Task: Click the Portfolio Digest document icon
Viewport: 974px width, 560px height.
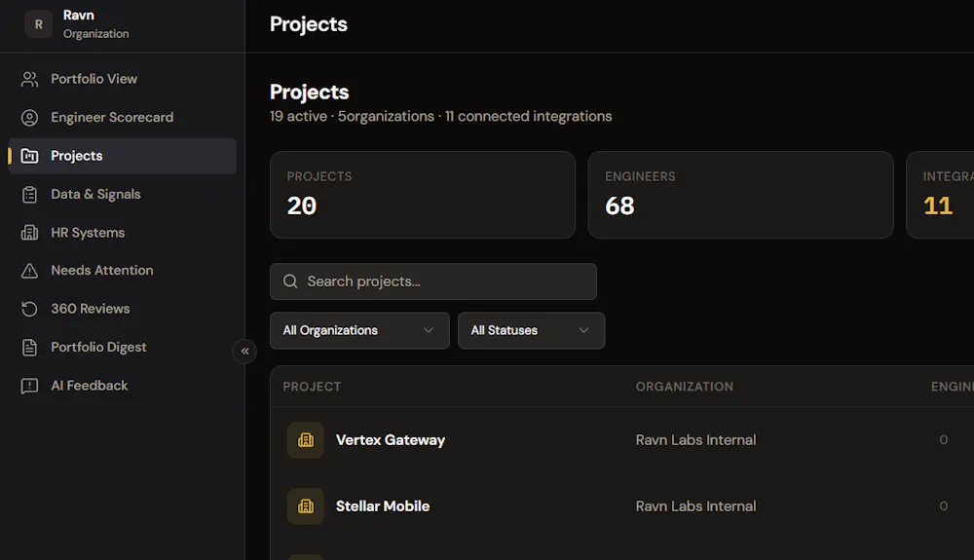Action: click(x=29, y=347)
